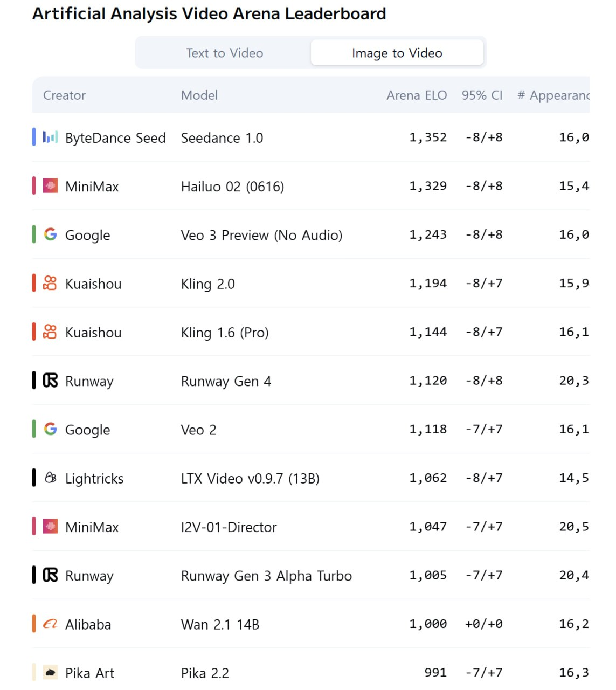This screenshot has height=690, width=616.
Task: Click the green color bar beside Veo 2
Action: point(34,429)
